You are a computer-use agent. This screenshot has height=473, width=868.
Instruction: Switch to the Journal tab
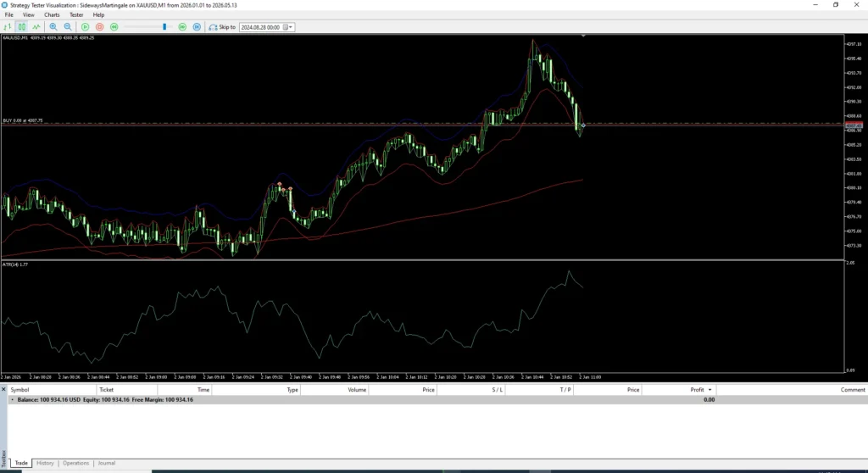point(106,463)
